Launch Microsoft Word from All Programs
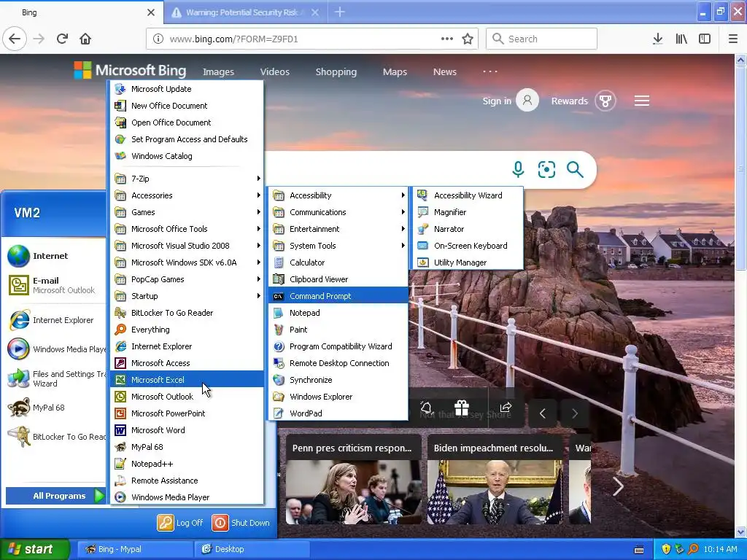Screen dimensions: 747x560 pos(187,430)
